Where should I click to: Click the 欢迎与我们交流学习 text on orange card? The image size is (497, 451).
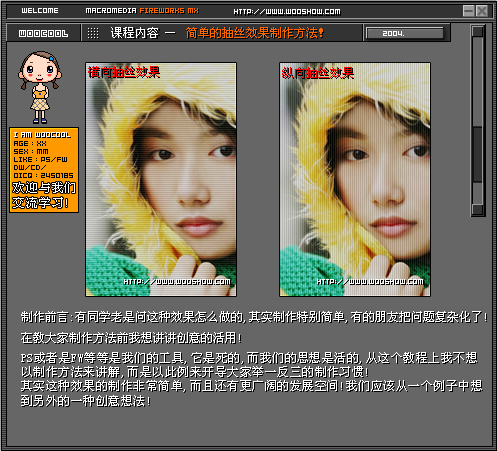tap(44, 195)
